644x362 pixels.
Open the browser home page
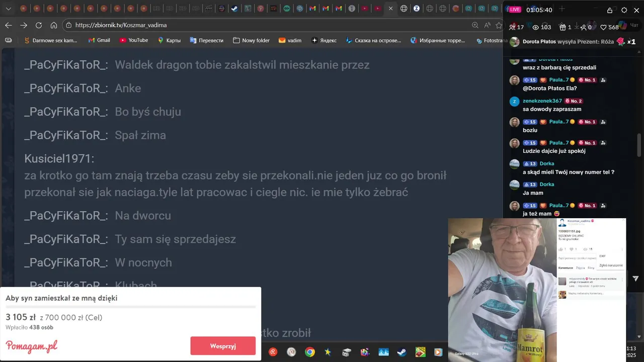[54, 25]
